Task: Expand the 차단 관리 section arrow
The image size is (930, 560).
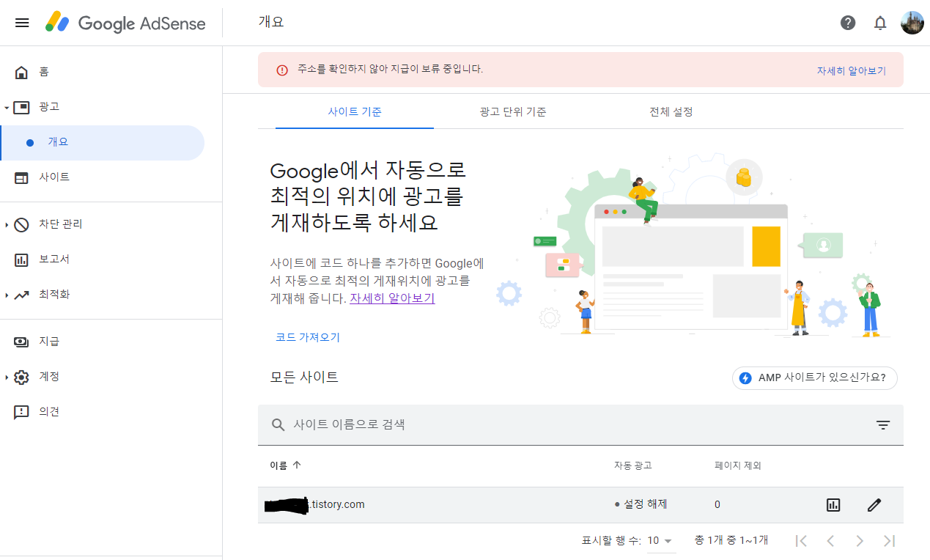Action: pos(7,225)
